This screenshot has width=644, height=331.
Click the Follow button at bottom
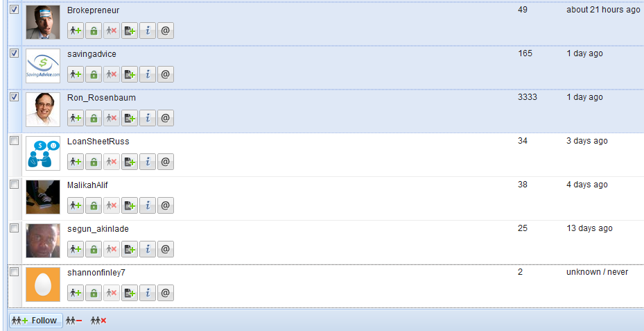pyautogui.click(x=36, y=321)
